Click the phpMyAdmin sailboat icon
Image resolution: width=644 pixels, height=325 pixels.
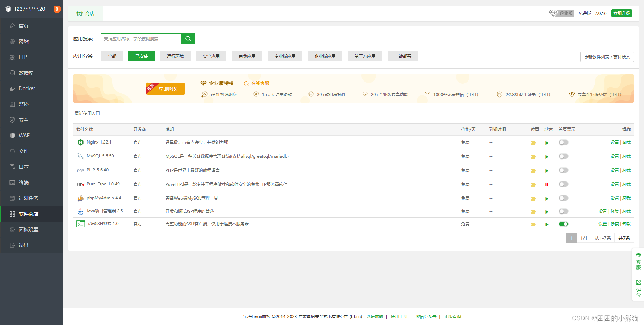pyautogui.click(x=80, y=198)
